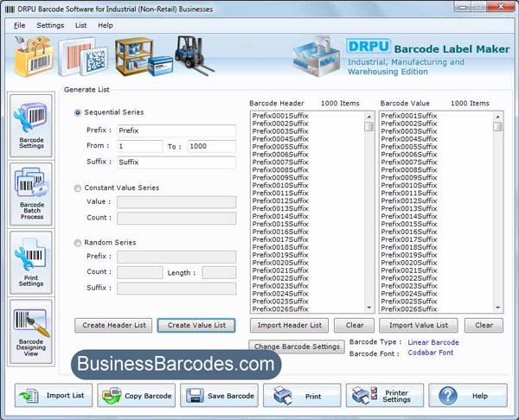The width and height of the screenshot is (519, 420).
Task: Select Prefix0017Suffix in Barcode Value list
Action: (x=409, y=239)
